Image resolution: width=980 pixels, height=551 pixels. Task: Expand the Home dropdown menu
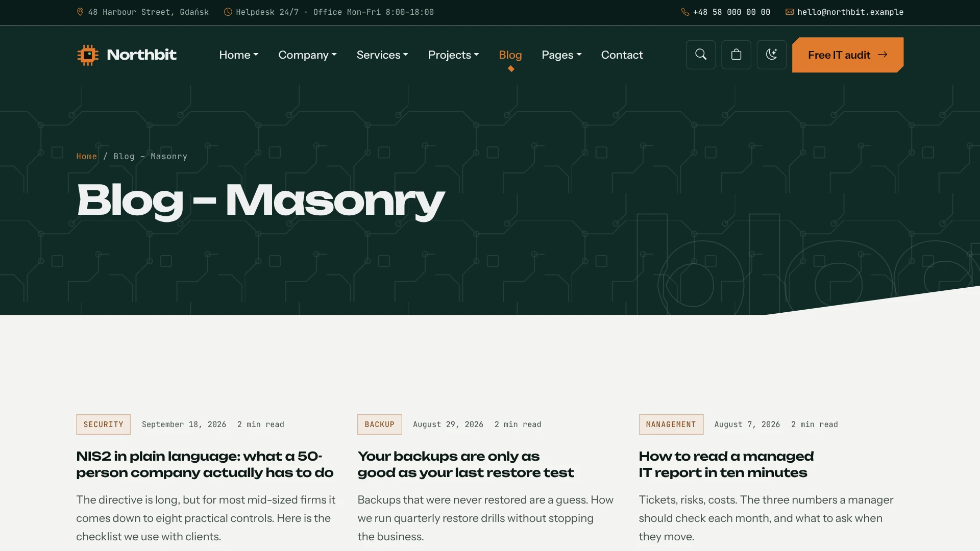click(x=239, y=55)
